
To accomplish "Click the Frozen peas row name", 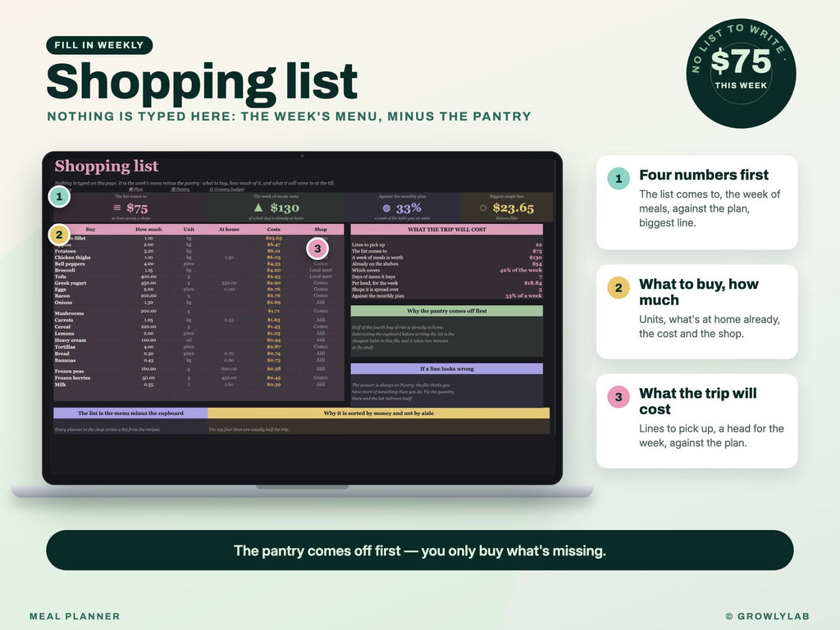I will coord(69,371).
